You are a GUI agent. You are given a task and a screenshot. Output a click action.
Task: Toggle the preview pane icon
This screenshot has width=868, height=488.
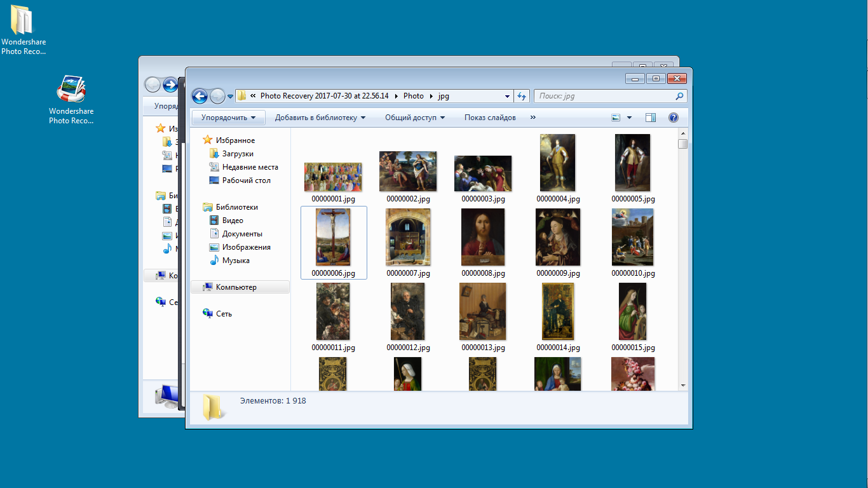650,118
